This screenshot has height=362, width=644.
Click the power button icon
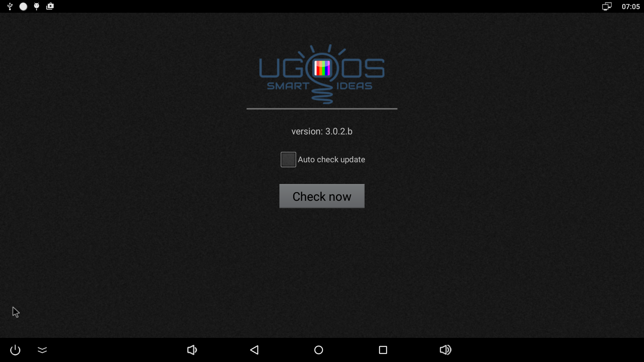(15, 350)
